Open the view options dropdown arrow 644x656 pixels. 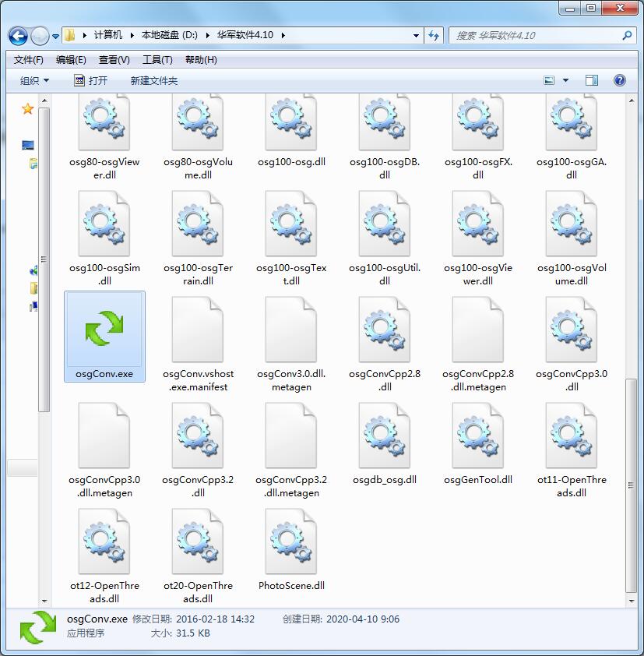pos(565,80)
